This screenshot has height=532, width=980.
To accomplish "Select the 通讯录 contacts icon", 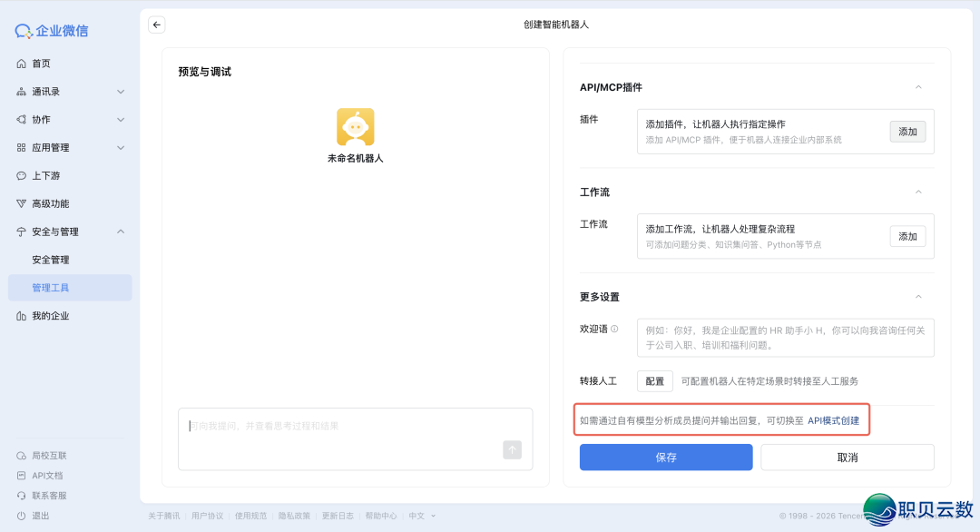I will [x=20, y=91].
